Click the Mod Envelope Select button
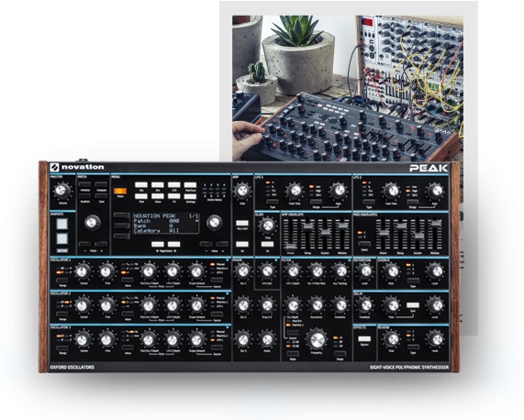Image resolution: width=524 pixels, height=420 pixels. pyautogui.click(x=364, y=244)
